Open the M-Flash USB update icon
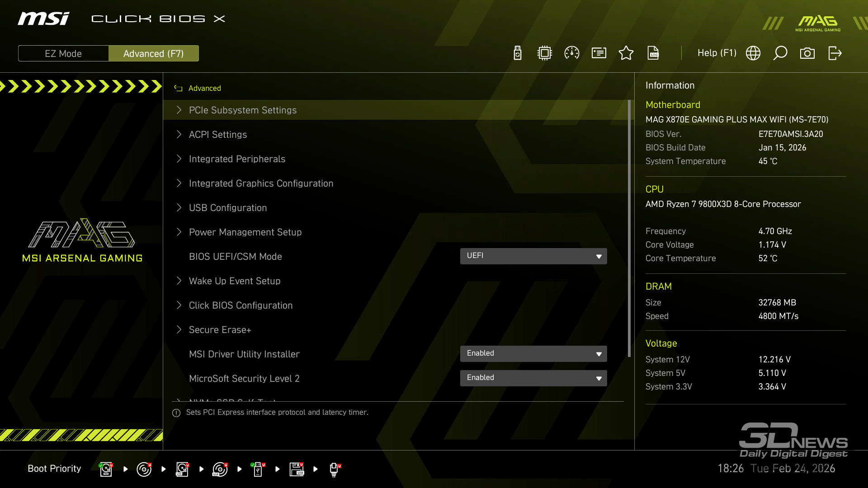The height and width of the screenshot is (488, 868). (x=518, y=53)
